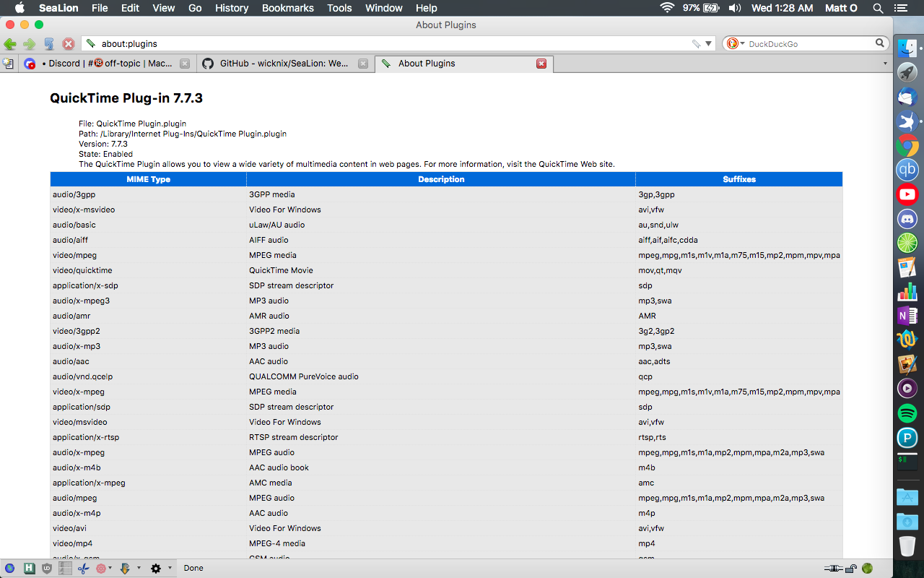Open Spotify from the Dock
This screenshot has width=924, height=578.
907,413
